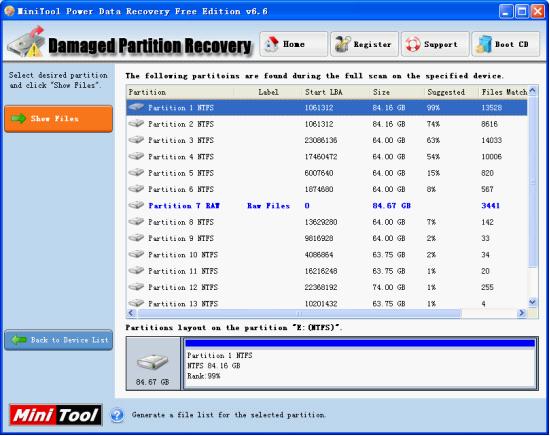
Task: Click the '13528' files match value
Action: (491, 107)
